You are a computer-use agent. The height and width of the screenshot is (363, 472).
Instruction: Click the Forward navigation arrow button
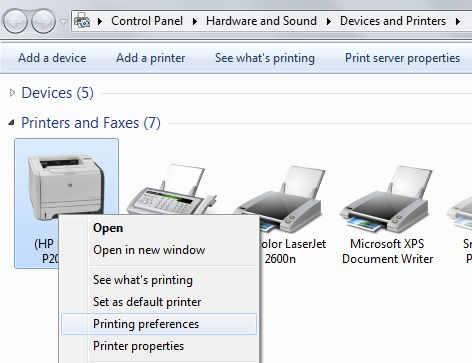click(x=43, y=21)
